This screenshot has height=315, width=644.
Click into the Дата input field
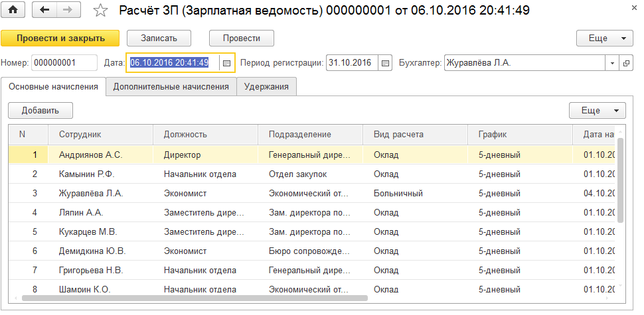click(x=173, y=63)
